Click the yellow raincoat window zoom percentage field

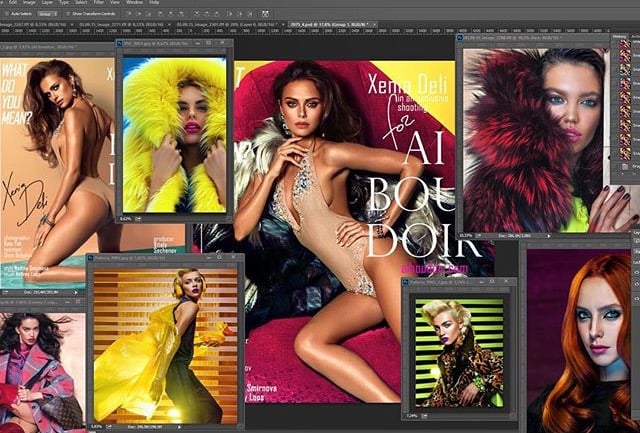[96, 426]
